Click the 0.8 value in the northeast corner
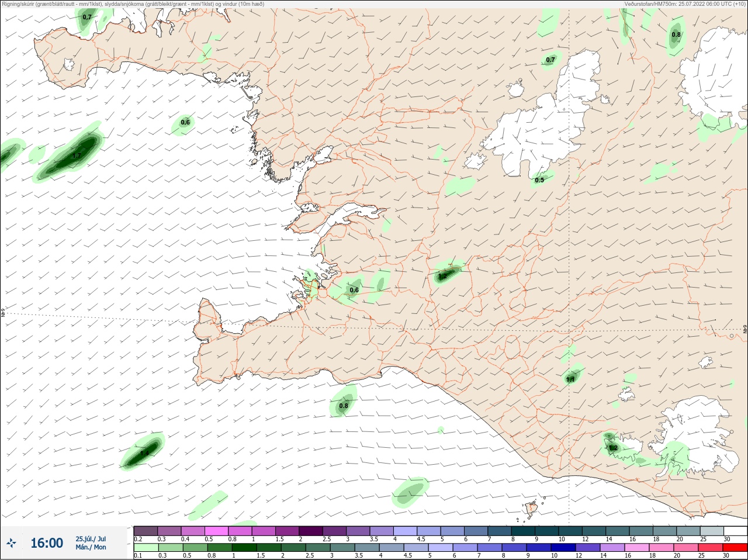 tap(676, 34)
